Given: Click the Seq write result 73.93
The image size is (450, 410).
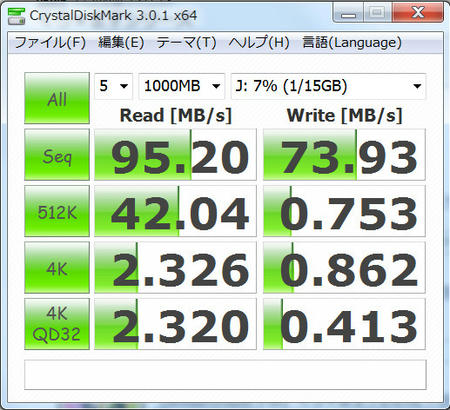Looking at the screenshot, I should pyautogui.click(x=344, y=155).
